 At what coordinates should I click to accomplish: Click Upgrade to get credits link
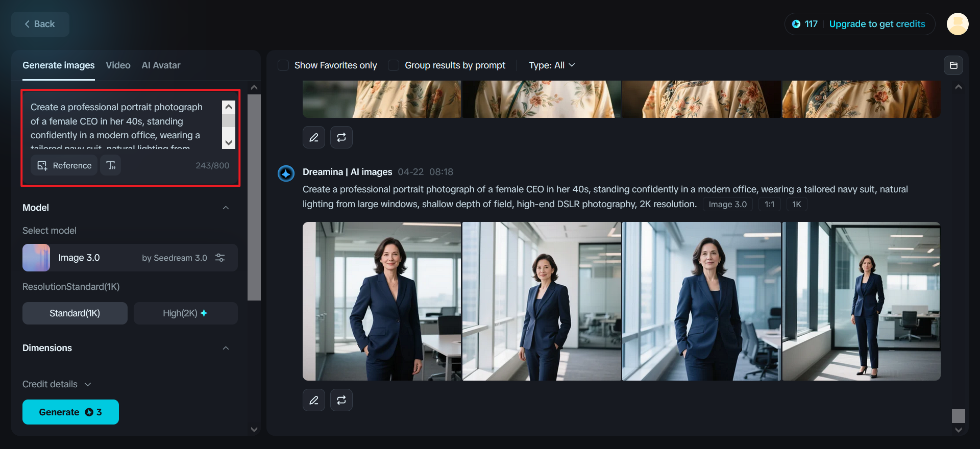coord(877,24)
